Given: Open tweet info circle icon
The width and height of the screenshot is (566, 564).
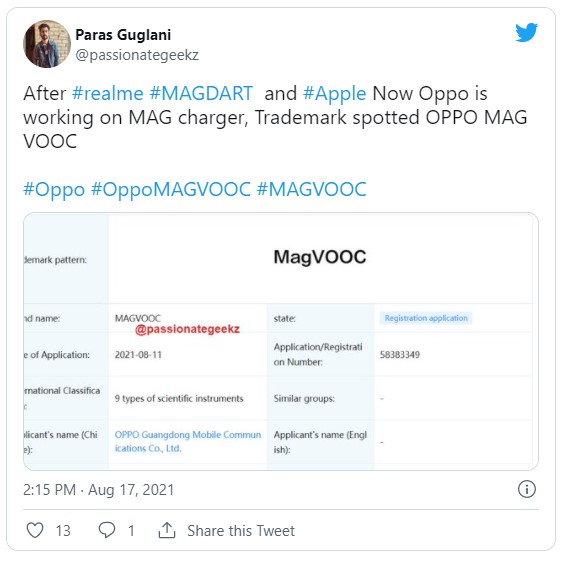Looking at the screenshot, I should coord(527,489).
